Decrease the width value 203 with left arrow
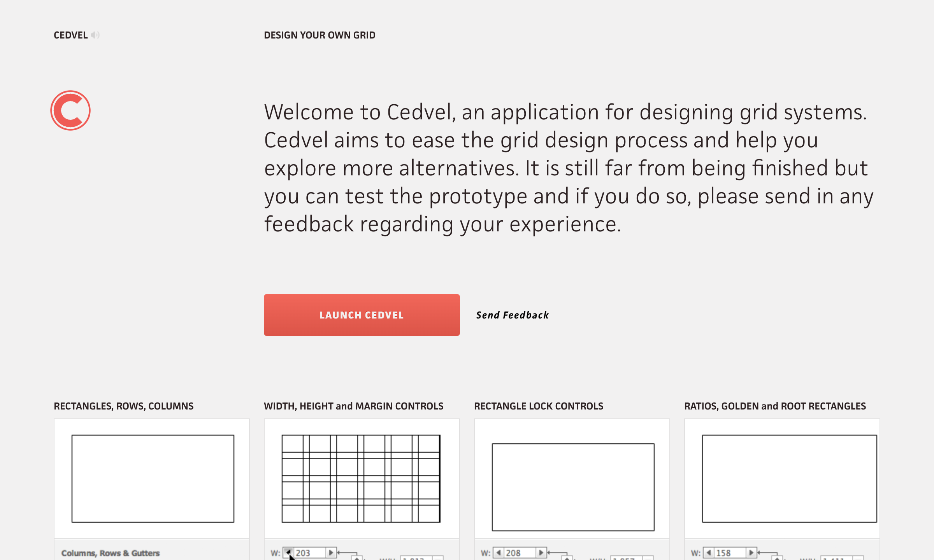The width and height of the screenshot is (934, 560). tap(288, 553)
